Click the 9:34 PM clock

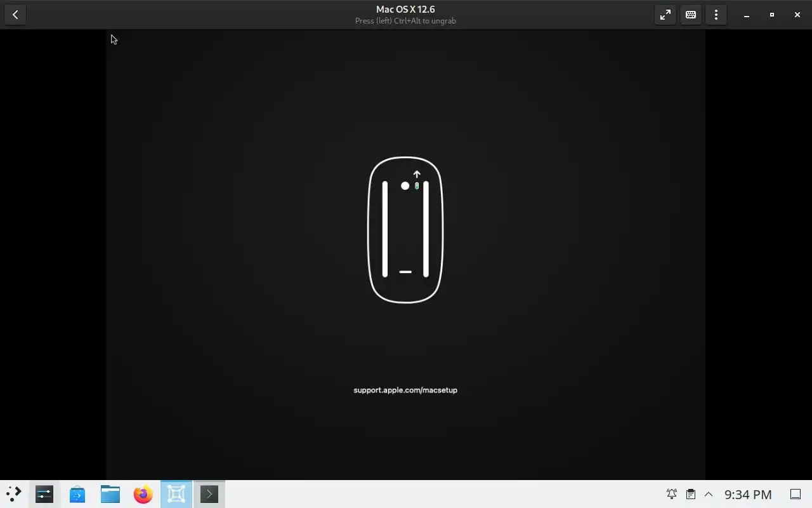pos(748,495)
